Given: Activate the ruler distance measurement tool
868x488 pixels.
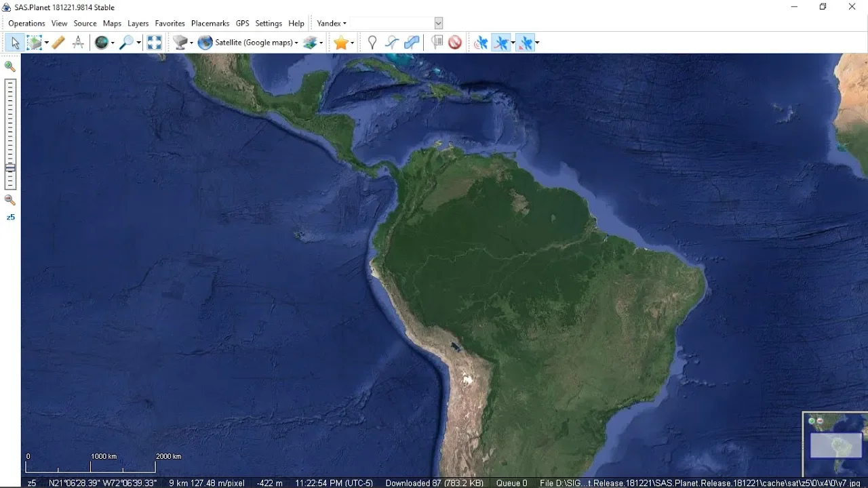Looking at the screenshot, I should (x=58, y=43).
